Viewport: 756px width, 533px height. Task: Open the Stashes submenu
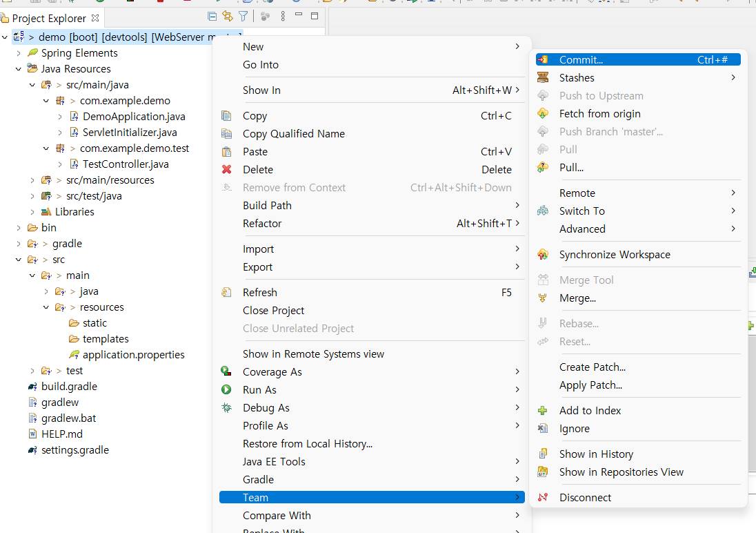pos(638,78)
